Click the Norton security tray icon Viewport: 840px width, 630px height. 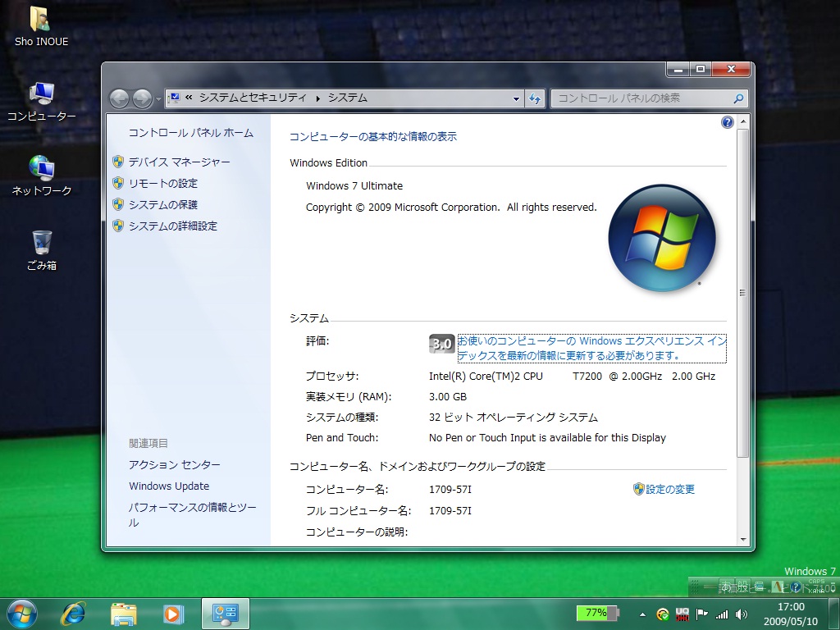[663, 614]
